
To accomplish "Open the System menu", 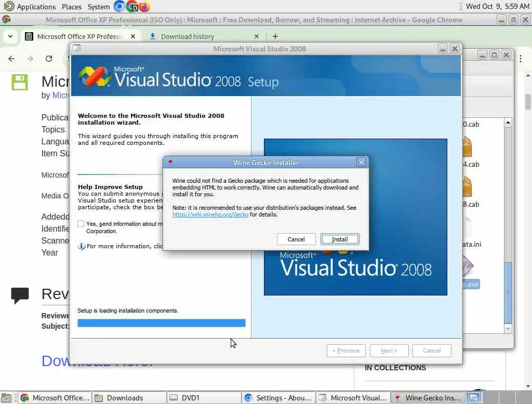I will (98, 7).
